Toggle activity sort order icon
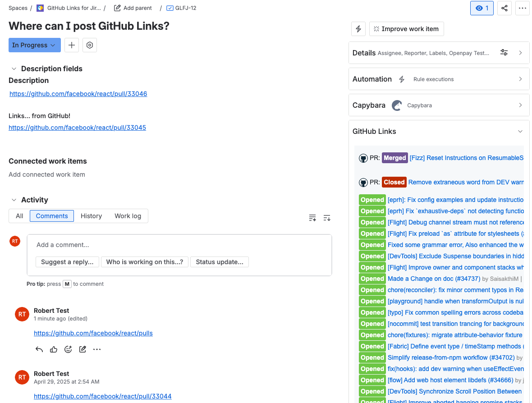 point(327,218)
